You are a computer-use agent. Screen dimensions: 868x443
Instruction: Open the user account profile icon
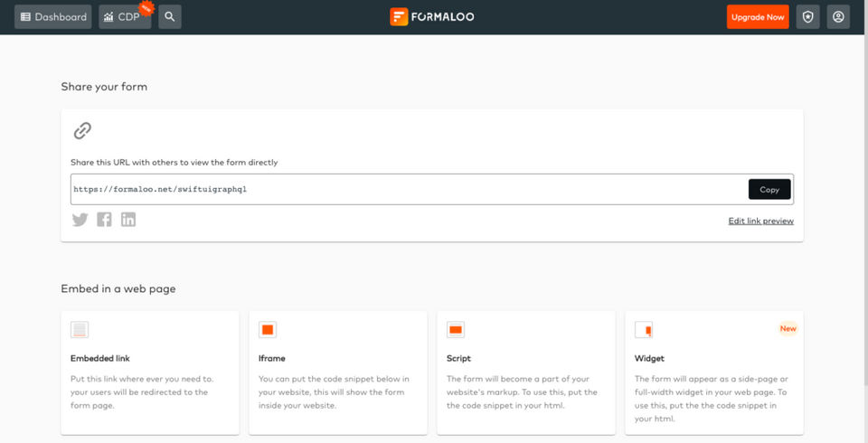coord(838,17)
